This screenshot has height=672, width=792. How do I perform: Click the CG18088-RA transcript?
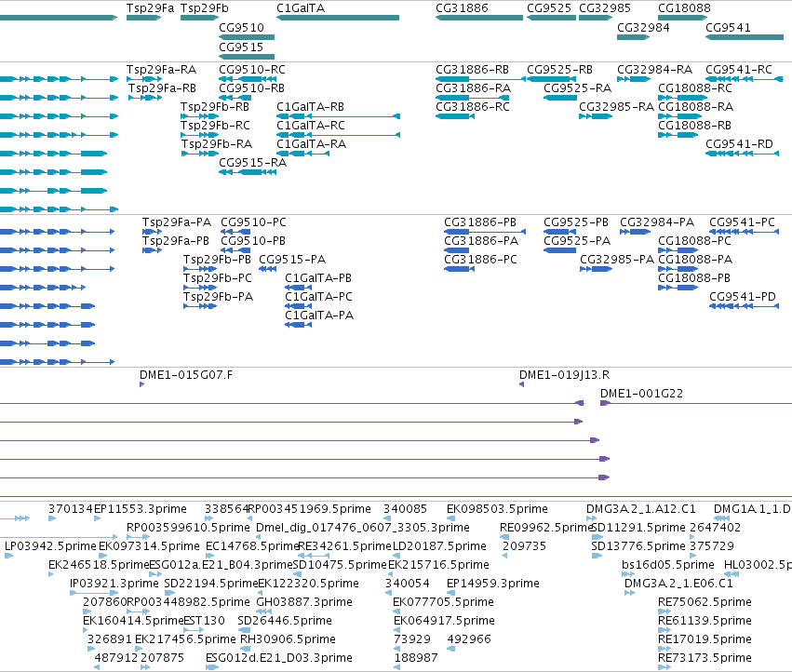[x=680, y=116]
